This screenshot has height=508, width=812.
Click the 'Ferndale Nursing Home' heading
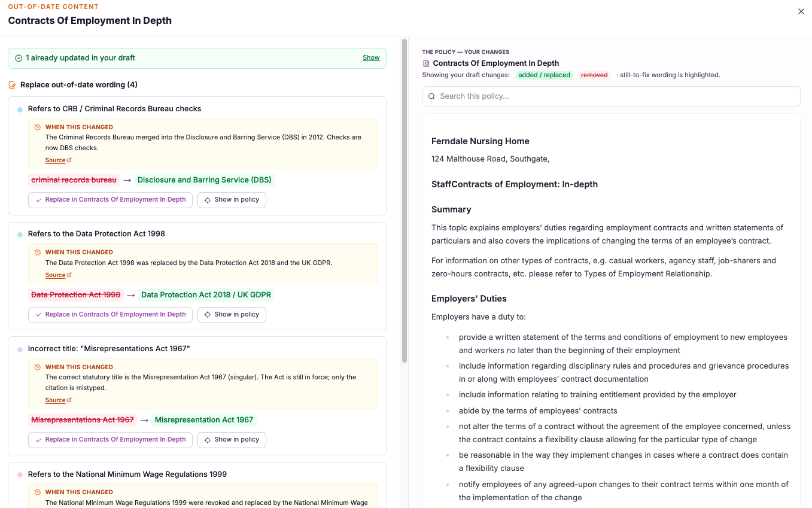[480, 142]
